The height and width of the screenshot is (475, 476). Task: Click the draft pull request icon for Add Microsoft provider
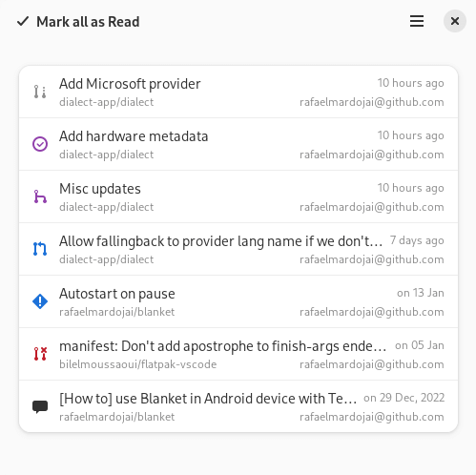40,92
